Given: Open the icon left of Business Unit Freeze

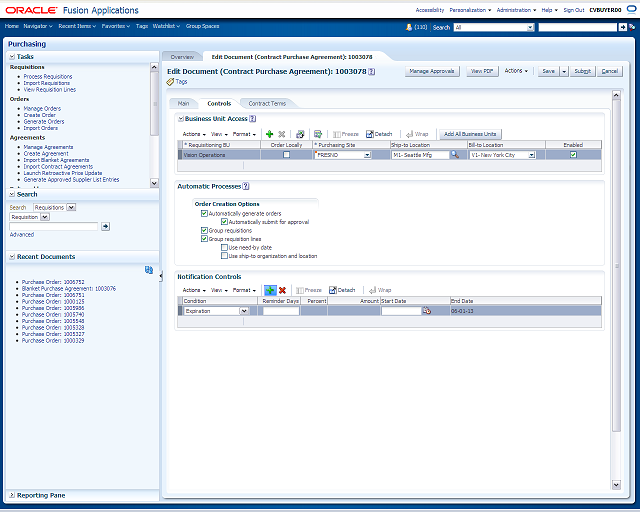Looking at the screenshot, I should pyautogui.click(x=318, y=134).
